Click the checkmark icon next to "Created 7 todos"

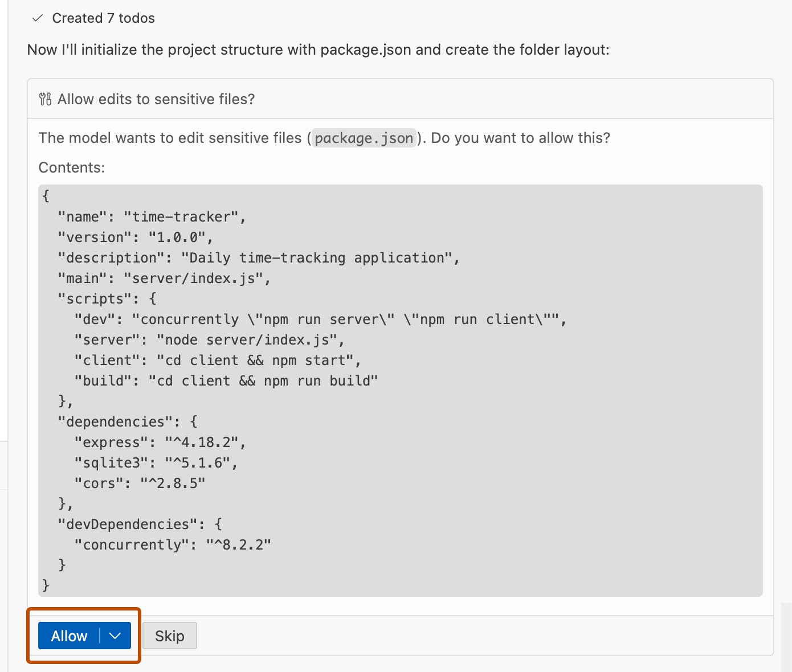click(x=36, y=18)
